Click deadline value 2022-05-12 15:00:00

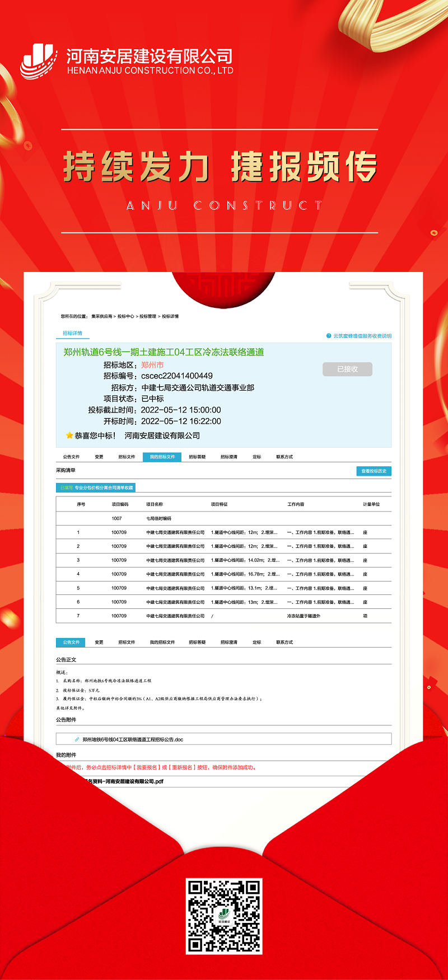181,410
